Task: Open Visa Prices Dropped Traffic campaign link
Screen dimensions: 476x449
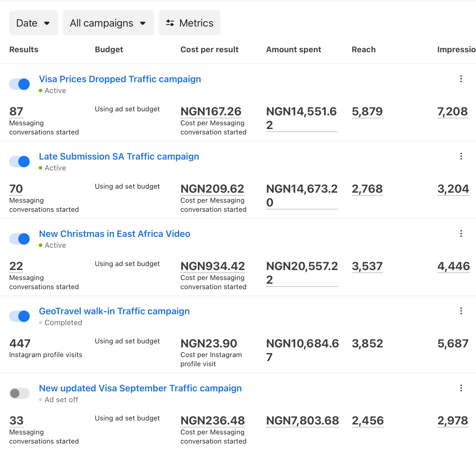Action: (120, 79)
